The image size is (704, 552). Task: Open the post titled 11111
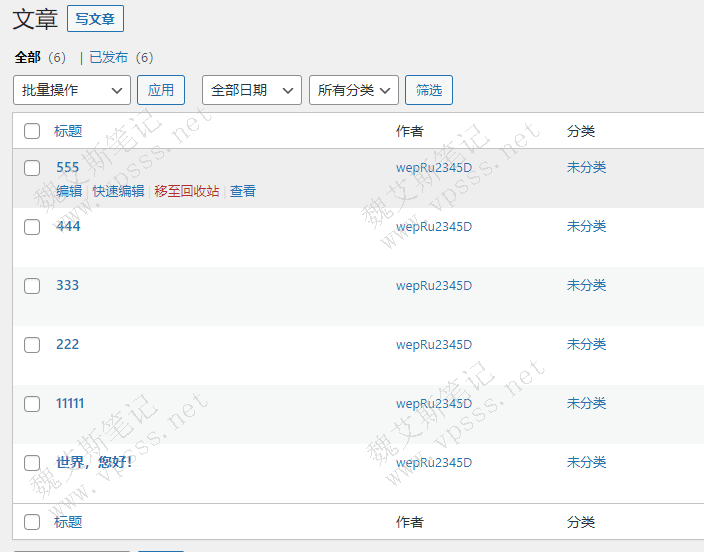tap(70, 403)
